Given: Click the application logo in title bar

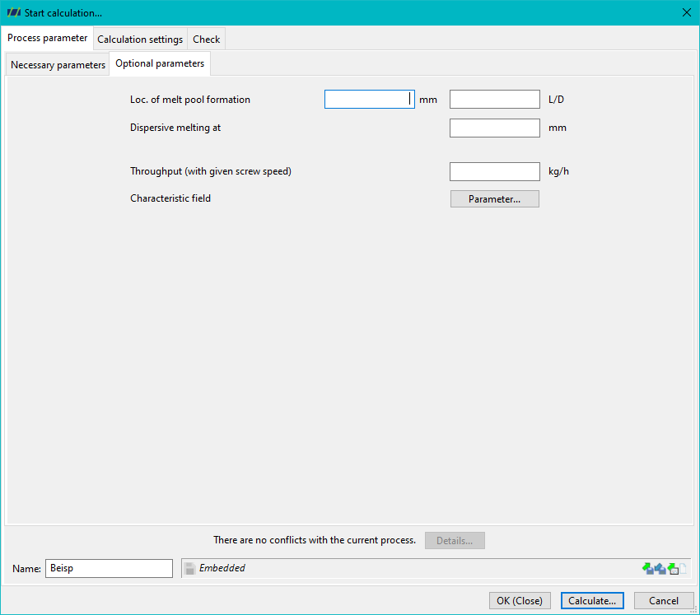Looking at the screenshot, I should pyautogui.click(x=14, y=12).
